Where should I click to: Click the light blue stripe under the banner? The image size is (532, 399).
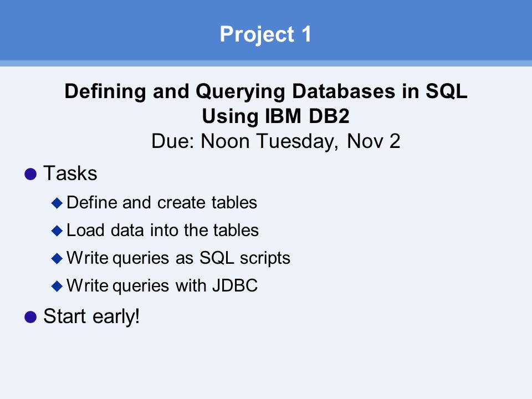pyautogui.click(x=266, y=63)
